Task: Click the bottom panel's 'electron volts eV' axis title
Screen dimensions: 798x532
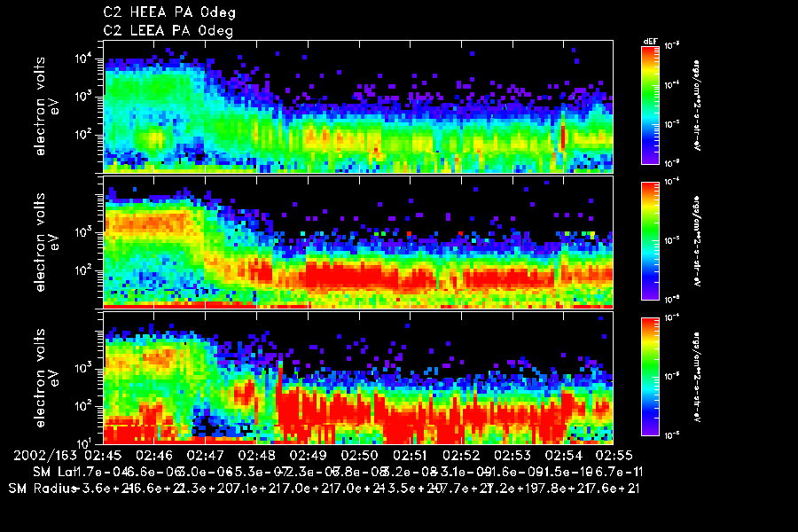Action: tap(47, 378)
